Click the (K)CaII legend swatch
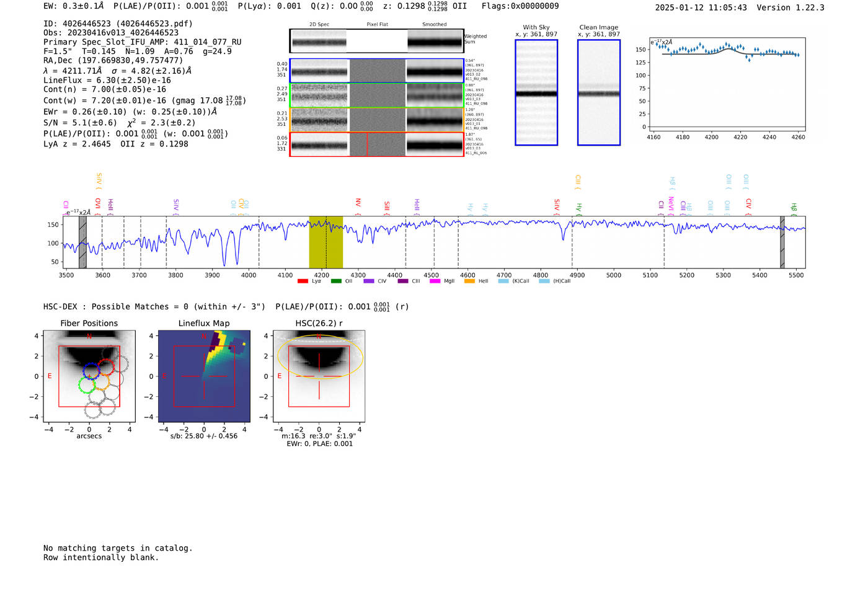The width and height of the screenshot is (868, 591). coord(503,281)
